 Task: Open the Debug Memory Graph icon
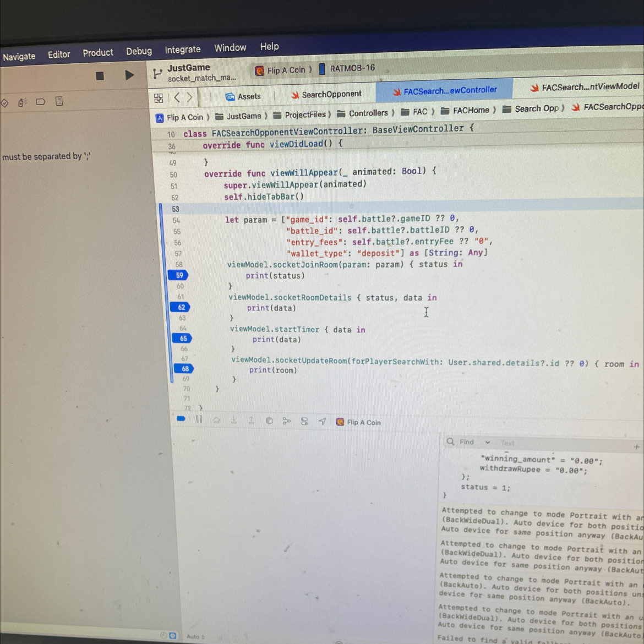[287, 421]
